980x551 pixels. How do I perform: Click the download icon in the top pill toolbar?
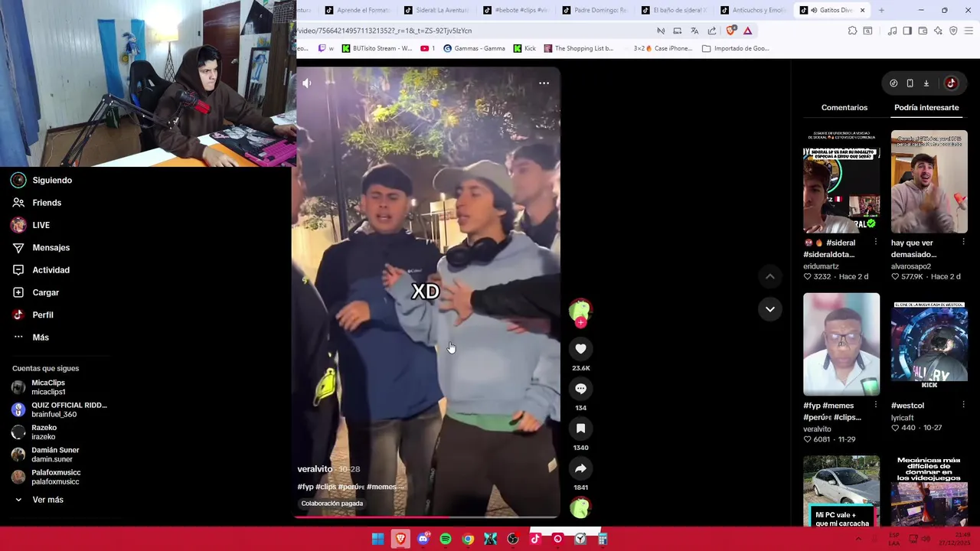(x=926, y=83)
